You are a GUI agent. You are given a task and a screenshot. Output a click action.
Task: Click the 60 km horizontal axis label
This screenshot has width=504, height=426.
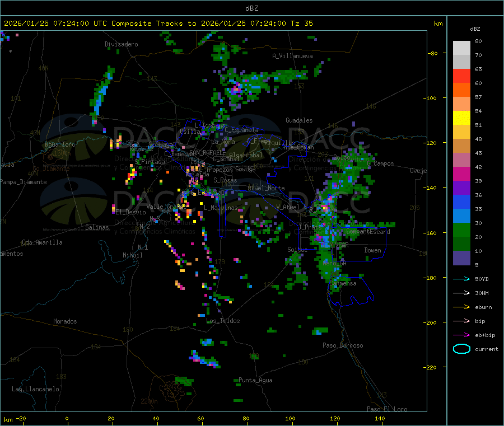point(200,418)
